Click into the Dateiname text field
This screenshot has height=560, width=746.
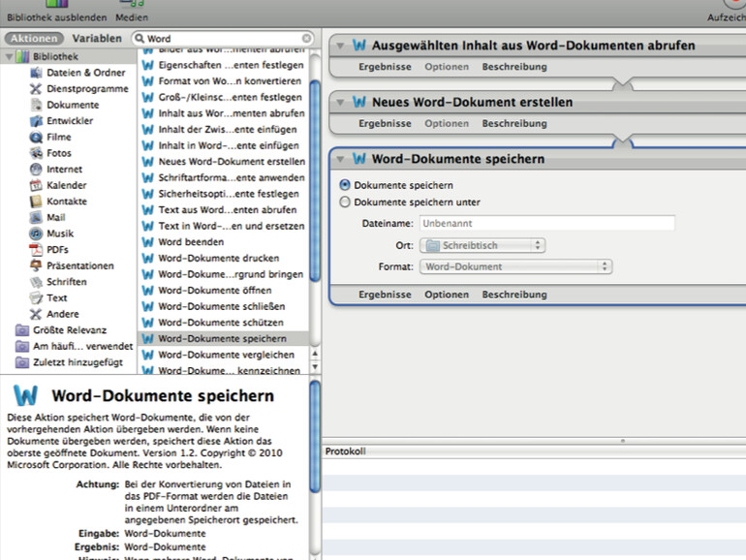tap(546, 223)
